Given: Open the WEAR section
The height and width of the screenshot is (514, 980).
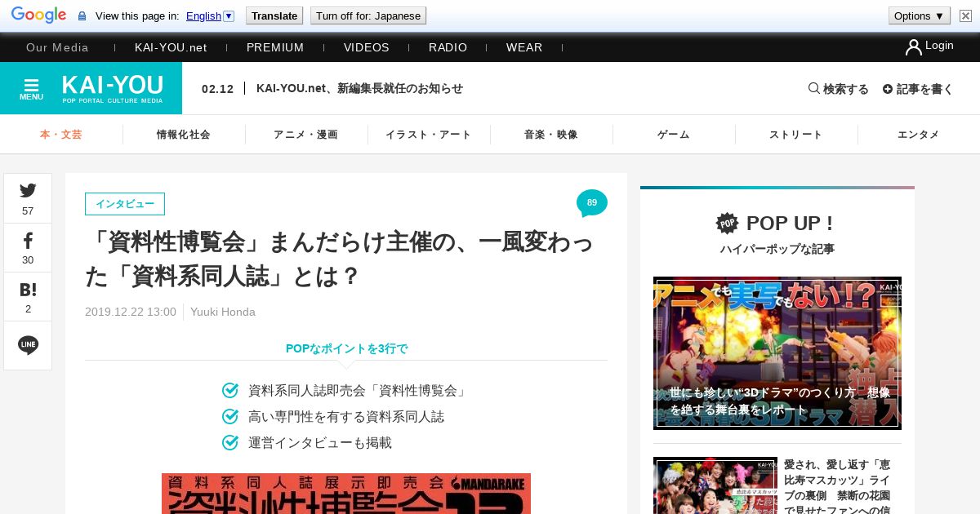Looking at the screenshot, I should (524, 47).
